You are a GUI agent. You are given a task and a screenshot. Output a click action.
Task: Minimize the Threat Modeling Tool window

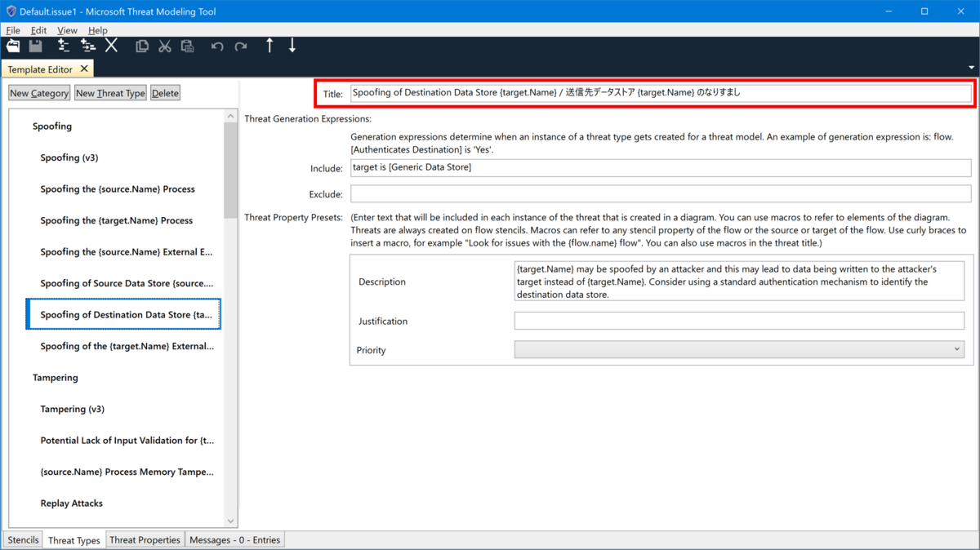pos(888,11)
